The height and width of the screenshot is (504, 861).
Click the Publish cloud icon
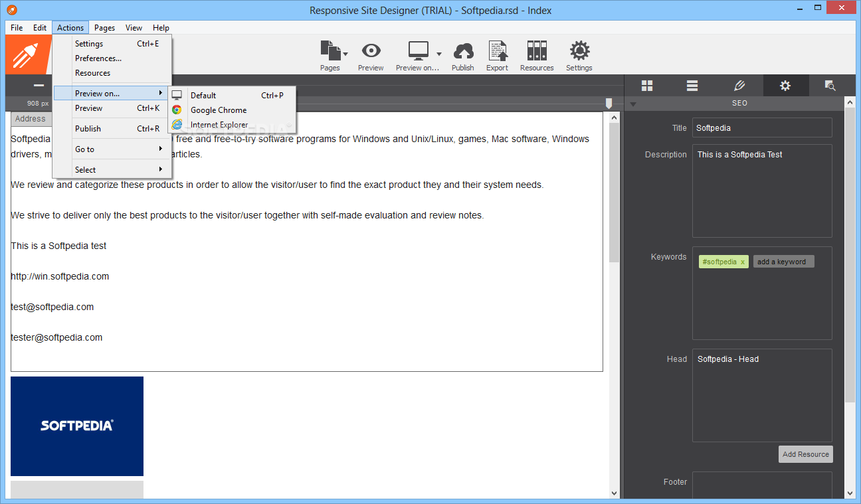pyautogui.click(x=463, y=50)
